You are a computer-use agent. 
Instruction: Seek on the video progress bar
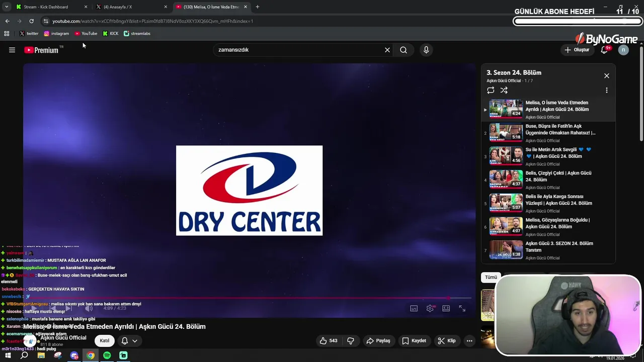pyautogui.click(x=249, y=298)
